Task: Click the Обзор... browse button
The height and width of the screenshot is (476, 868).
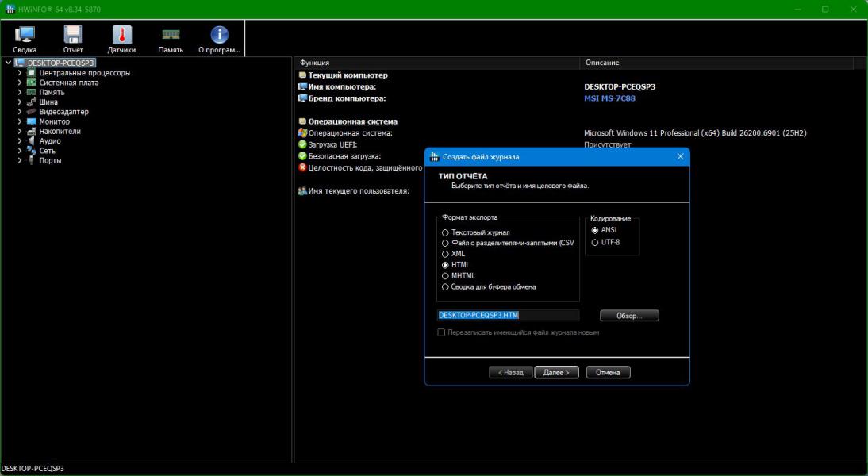Action: pyautogui.click(x=629, y=316)
